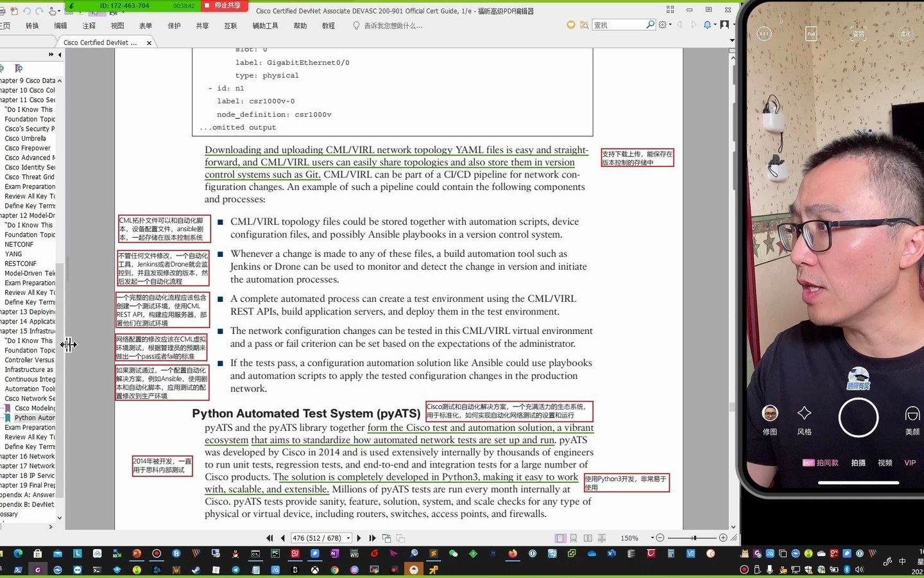Open the user account avatar
Screen dimensions: 924x578
(724, 24)
